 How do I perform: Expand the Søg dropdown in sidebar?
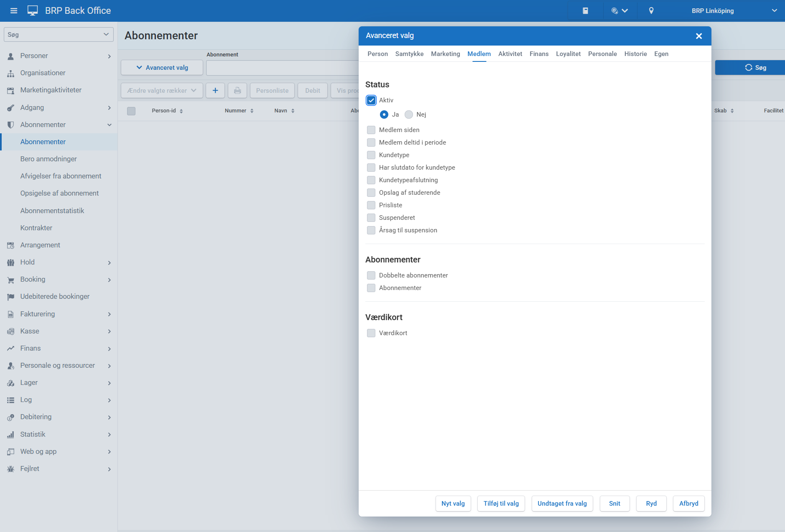pyautogui.click(x=59, y=35)
